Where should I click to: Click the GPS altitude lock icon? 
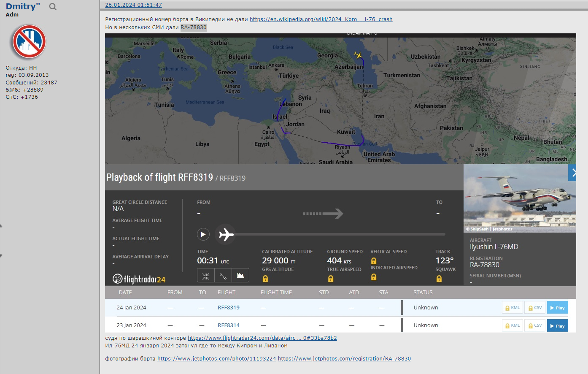(265, 279)
